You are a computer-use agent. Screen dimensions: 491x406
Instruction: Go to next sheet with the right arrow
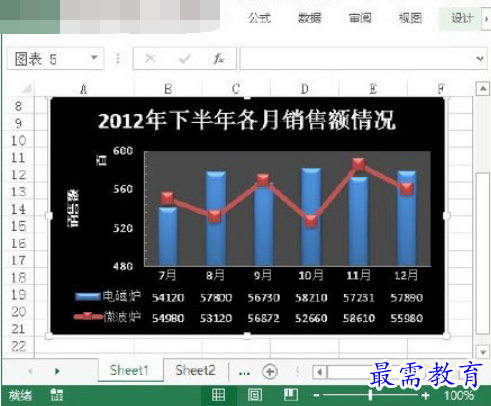(57, 371)
